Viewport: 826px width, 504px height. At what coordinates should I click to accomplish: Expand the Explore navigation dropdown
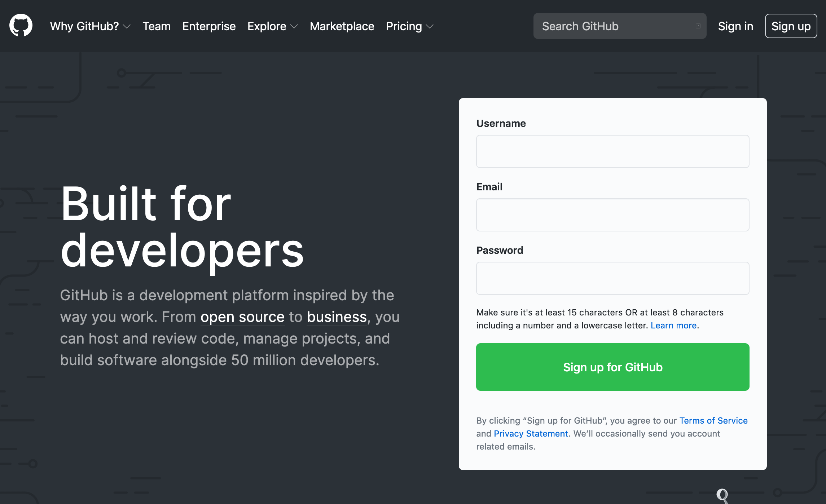coord(273,26)
